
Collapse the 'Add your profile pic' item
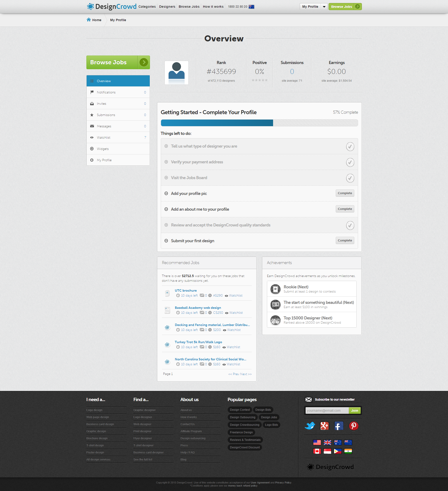166,193
